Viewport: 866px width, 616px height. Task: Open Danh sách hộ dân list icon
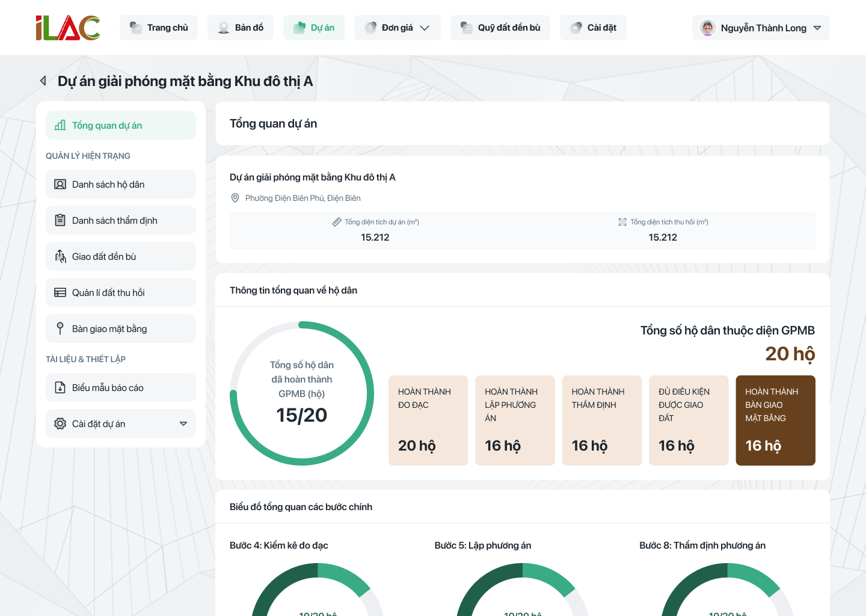pos(60,184)
